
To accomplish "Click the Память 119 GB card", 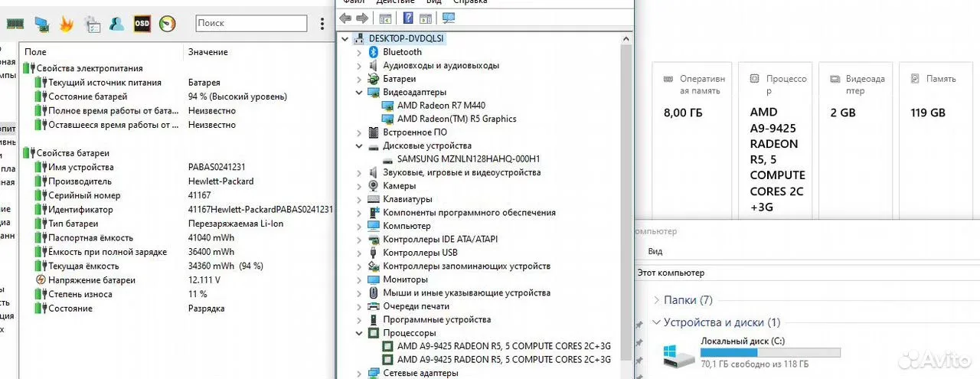I will point(937,142).
